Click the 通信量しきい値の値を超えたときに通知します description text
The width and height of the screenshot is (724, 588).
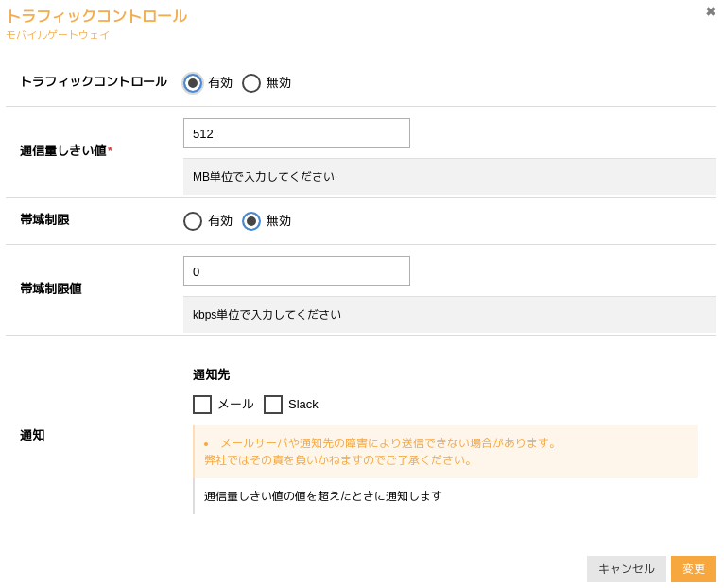click(322, 496)
